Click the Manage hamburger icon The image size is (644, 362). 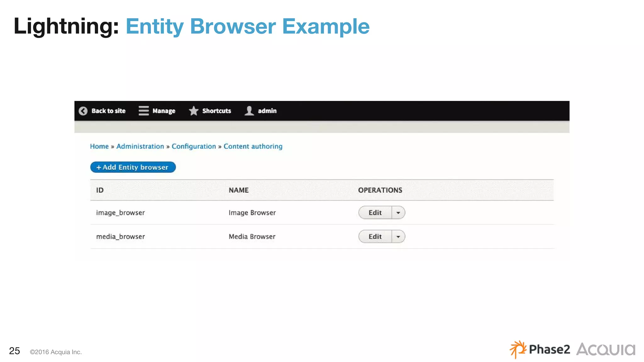[144, 111]
